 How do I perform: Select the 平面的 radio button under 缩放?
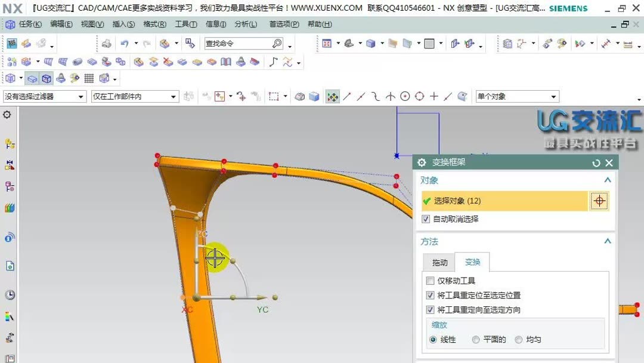[475, 340]
